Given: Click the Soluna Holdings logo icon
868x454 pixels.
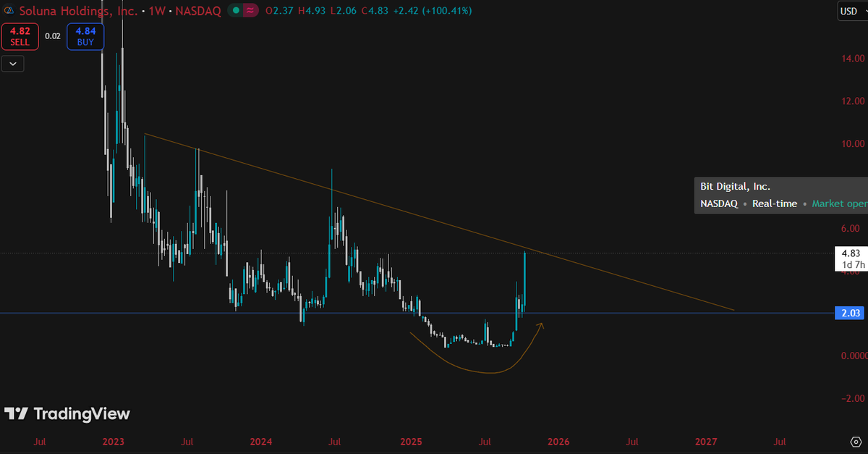Looking at the screenshot, I should 9,11.
